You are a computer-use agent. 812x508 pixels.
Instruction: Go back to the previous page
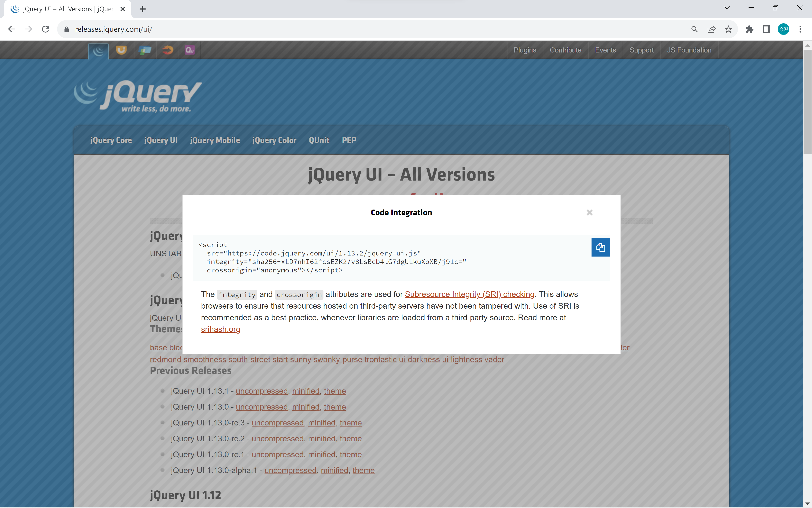11,29
